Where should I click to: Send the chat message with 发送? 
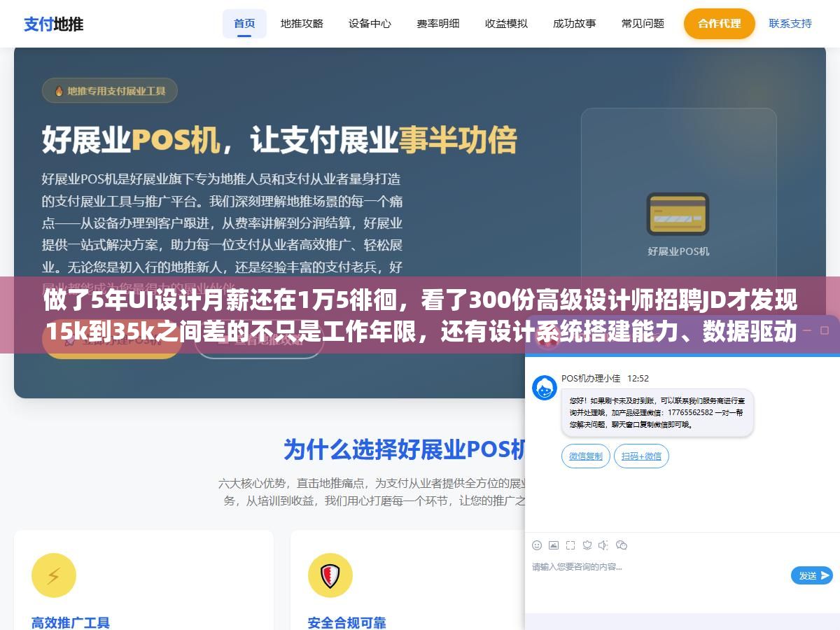pyautogui.click(x=812, y=575)
